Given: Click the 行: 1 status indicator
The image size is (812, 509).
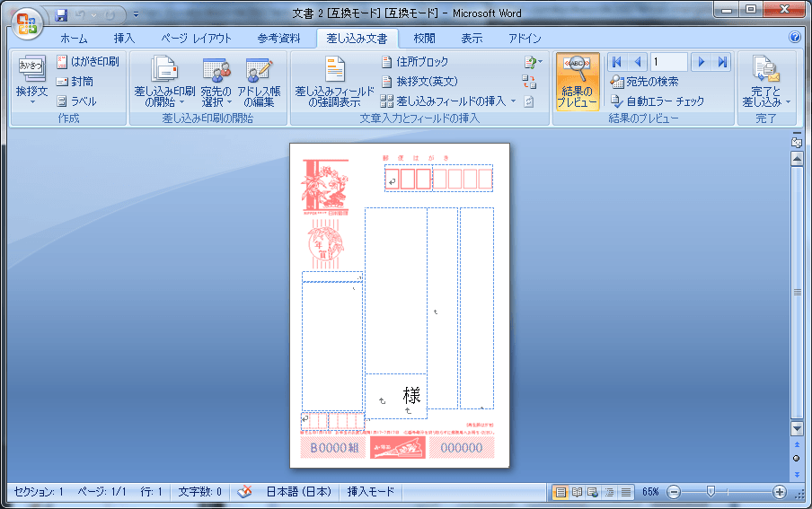Looking at the screenshot, I should click(x=151, y=491).
